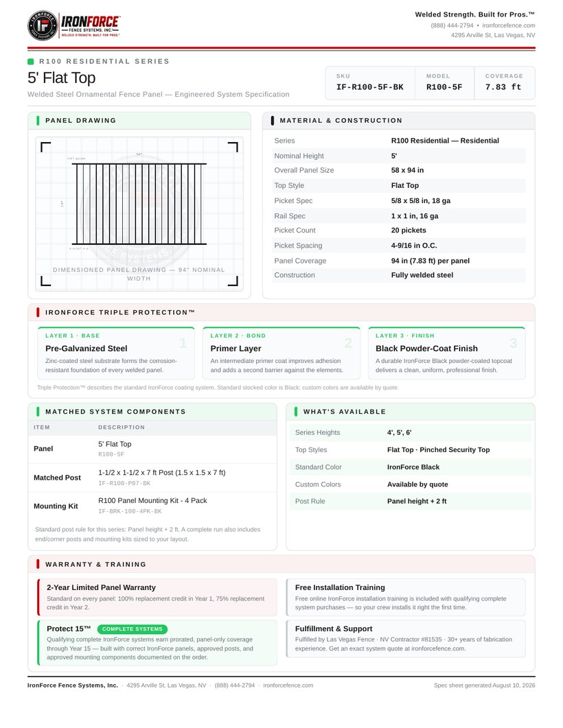Click the Series value R100 Residential — Residential
Image resolution: width=563 pixels, height=728 pixels.
(445, 141)
